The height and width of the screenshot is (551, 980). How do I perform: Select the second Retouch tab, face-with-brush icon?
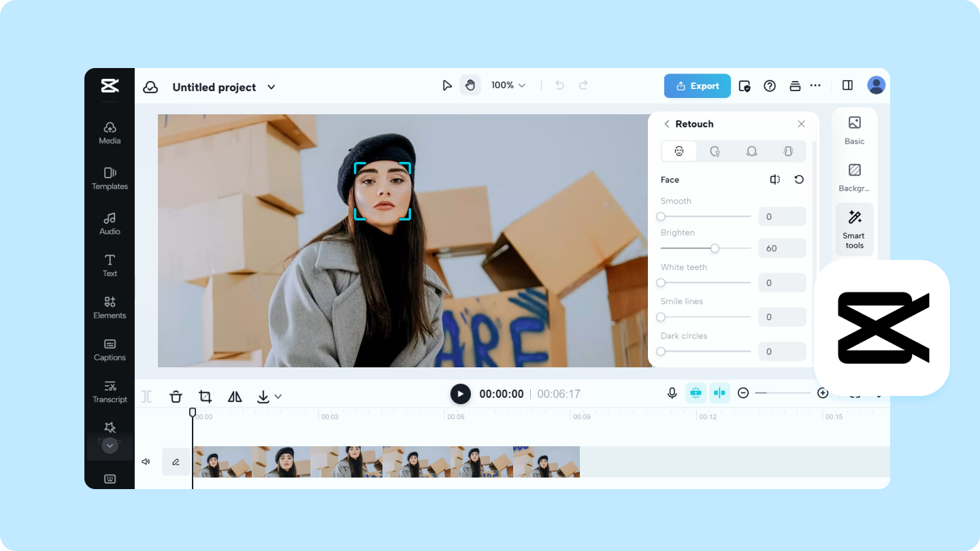tap(715, 151)
